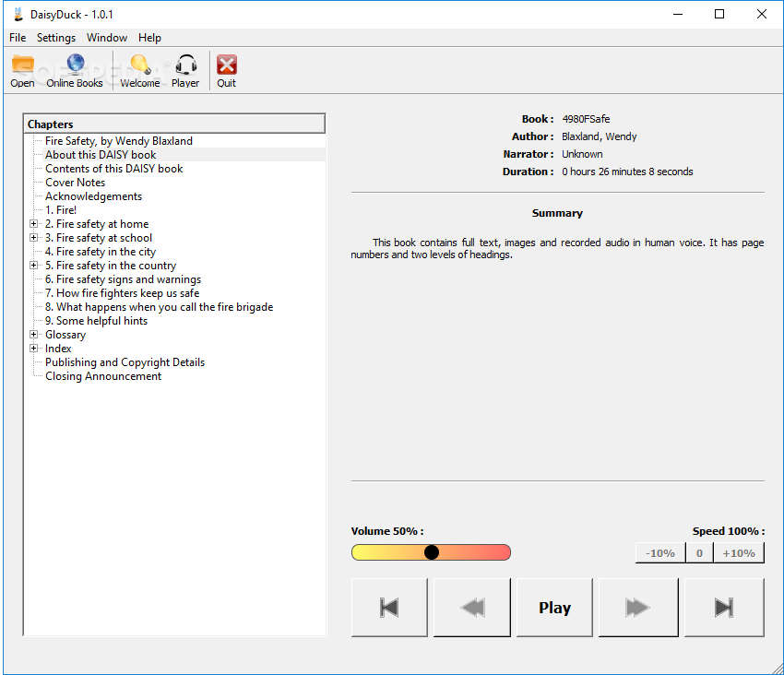Click the author name 'Blaxland, Wendy'
This screenshot has width=784, height=675.
click(x=599, y=136)
